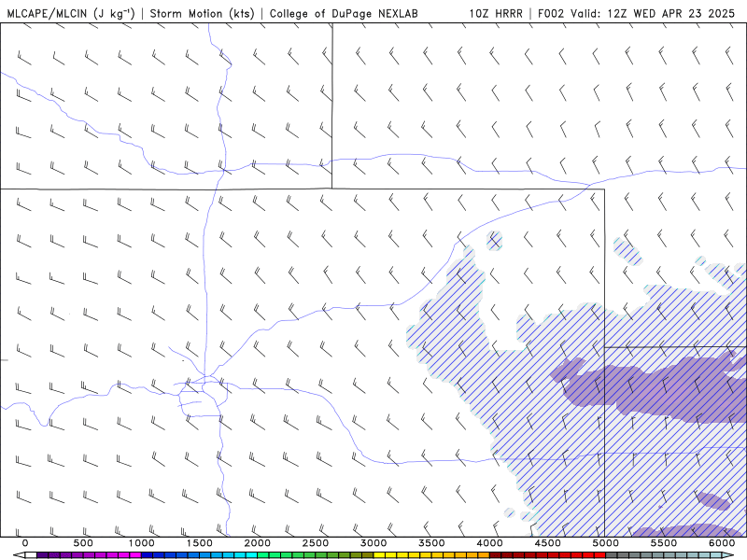Click the 6000 scale label

point(722,543)
